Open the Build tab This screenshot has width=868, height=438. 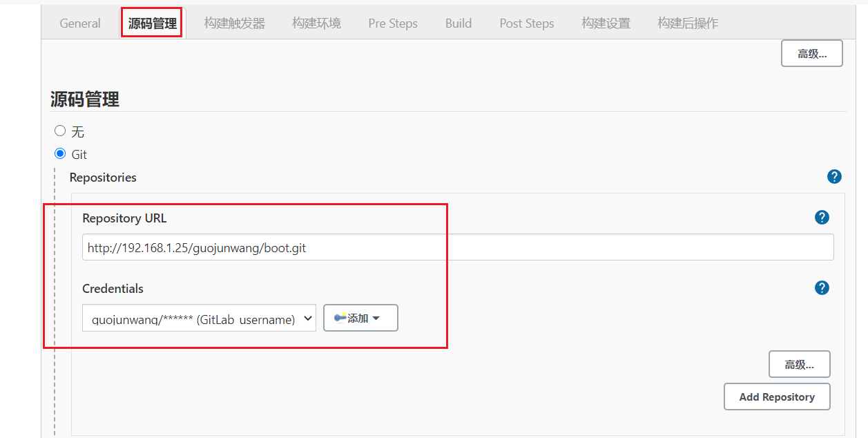pyautogui.click(x=459, y=23)
